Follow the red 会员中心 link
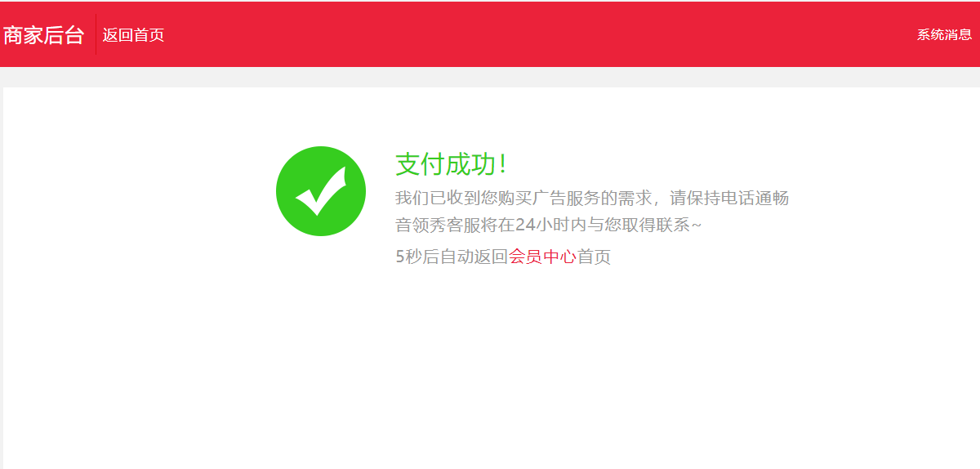Screen dimensions: 980x469 543,257
